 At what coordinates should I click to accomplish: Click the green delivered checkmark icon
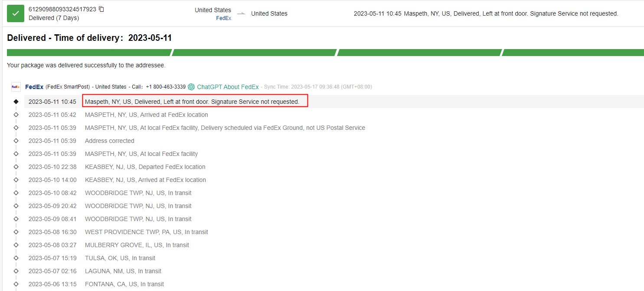pyautogui.click(x=16, y=13)
